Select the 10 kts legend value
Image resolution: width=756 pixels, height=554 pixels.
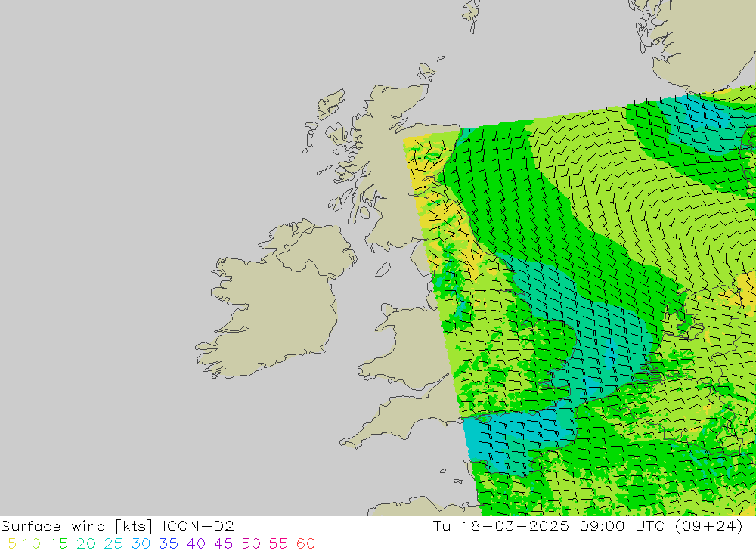click(x=31, y=544)
